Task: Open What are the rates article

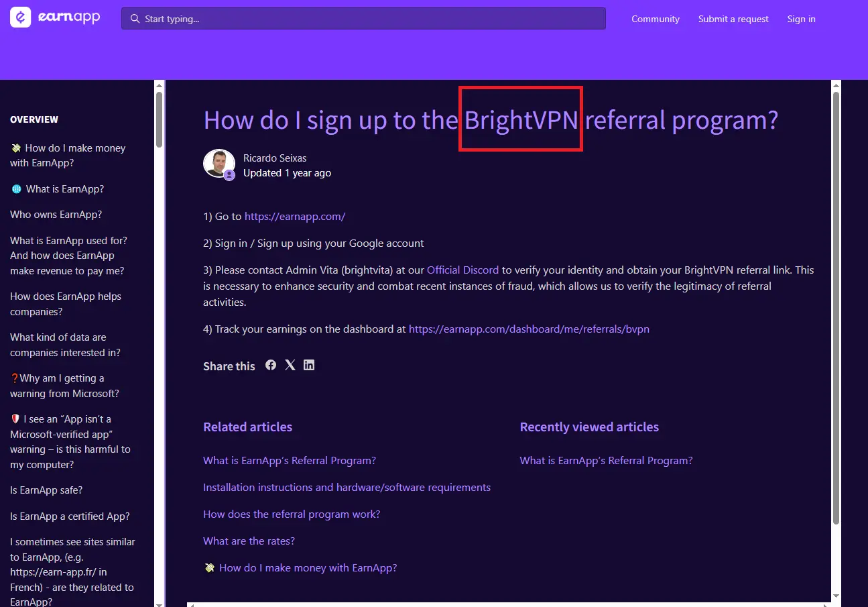Action: click(x=249, y=541)
